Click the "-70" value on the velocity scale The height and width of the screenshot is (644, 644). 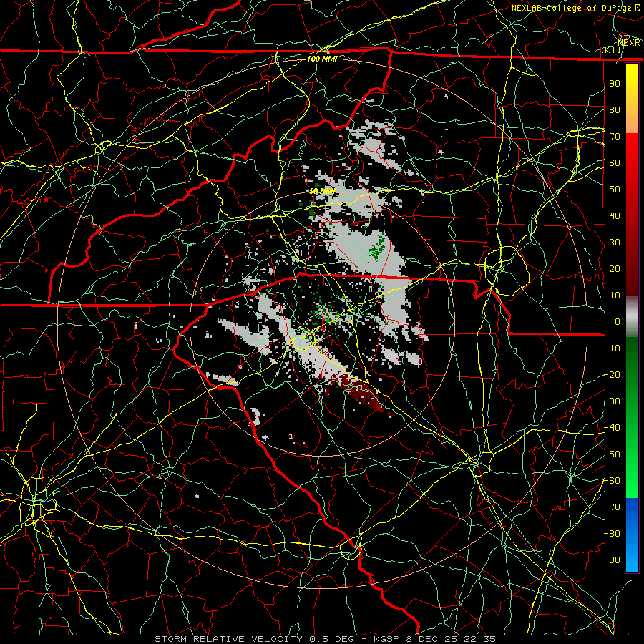coord(612,507)
